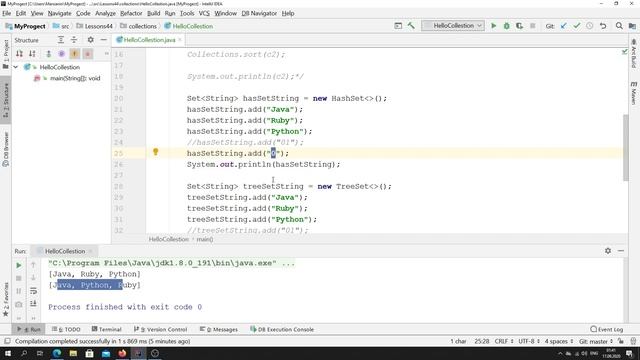
Task: Open File Explorer from taskbar
Action: point(73,353)
